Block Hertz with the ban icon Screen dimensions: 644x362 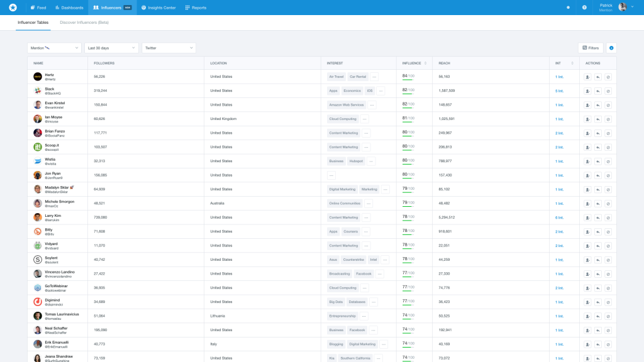click(608, 77)
